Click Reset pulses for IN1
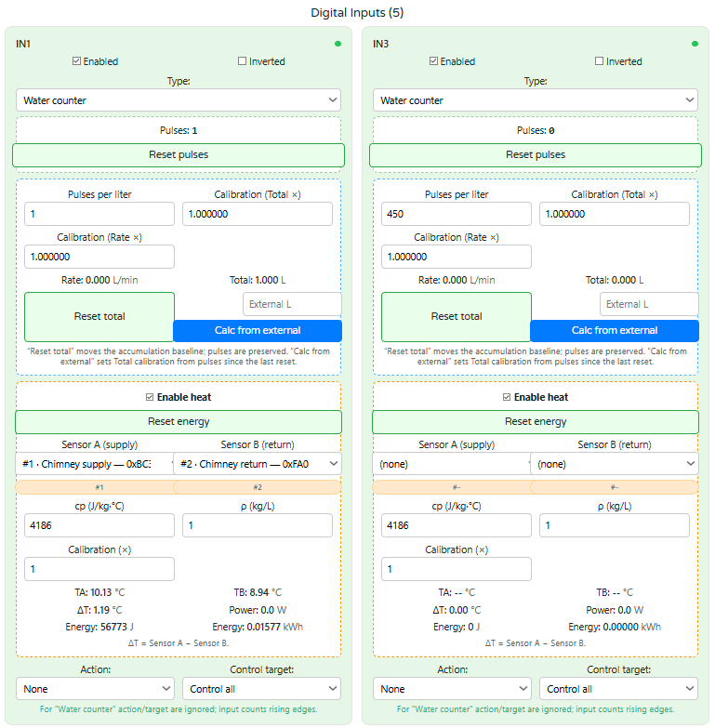This screenshot has height=728, width=715. point(179,155)
